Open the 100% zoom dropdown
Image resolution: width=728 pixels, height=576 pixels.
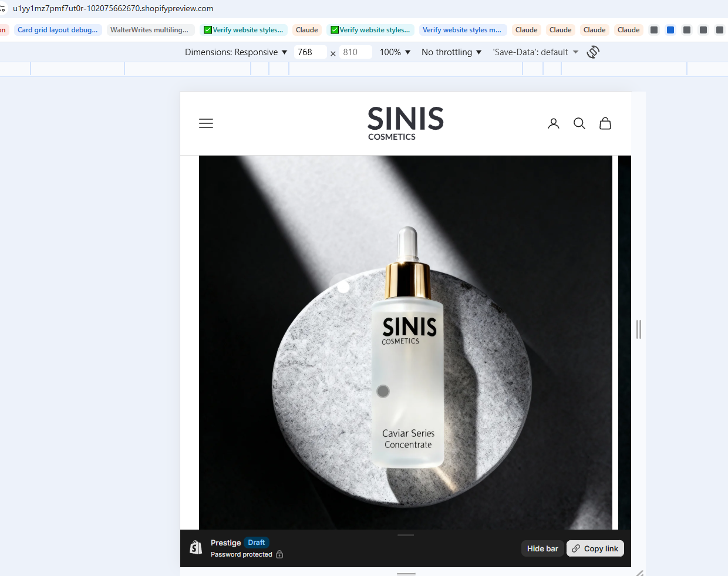(395, 52)
